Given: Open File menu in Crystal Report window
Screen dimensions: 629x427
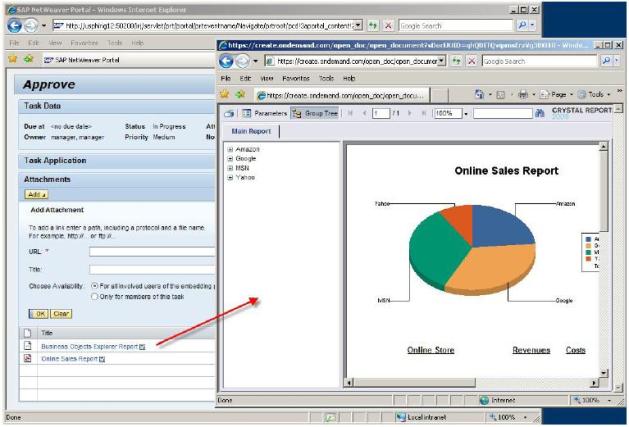Looking at the screenshot, I should point(225,78).
